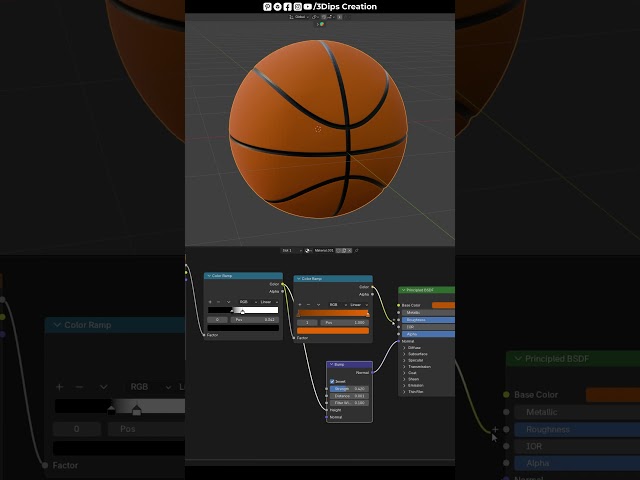Expand the Sheen panel in Principled BSDF
Viewport: 640px width, 480px height.
(x=404, y=379)
